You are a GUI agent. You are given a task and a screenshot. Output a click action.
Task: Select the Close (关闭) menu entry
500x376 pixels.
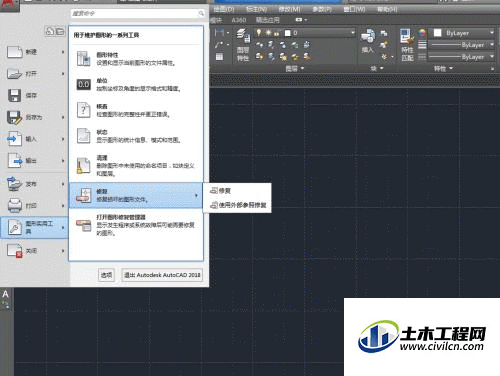pyautogui.click(x=34, y=251)
